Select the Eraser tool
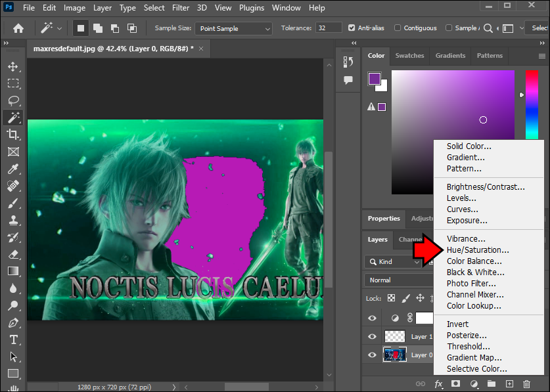This screenshot has width=550, height=392. 12,254
